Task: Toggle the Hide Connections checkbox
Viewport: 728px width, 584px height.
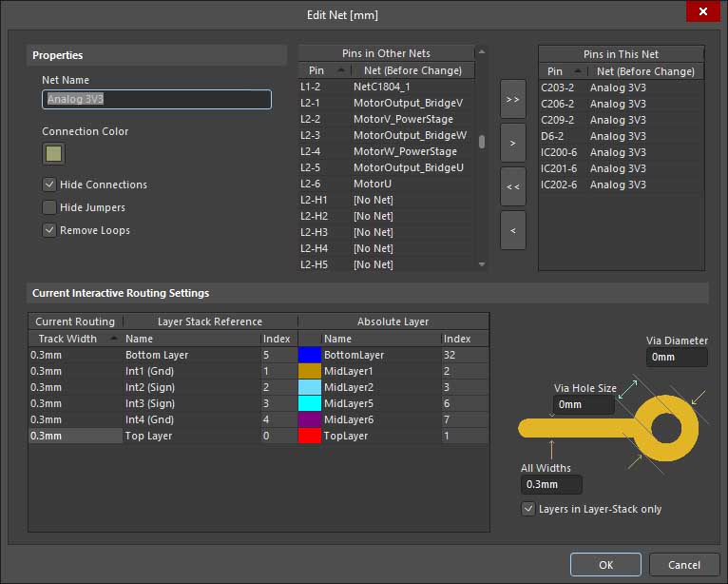Action: pos(49,185)
